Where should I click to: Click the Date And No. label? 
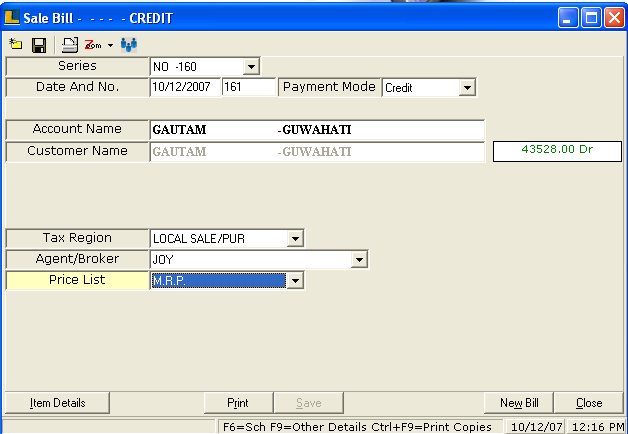click(x=77, y=87)
